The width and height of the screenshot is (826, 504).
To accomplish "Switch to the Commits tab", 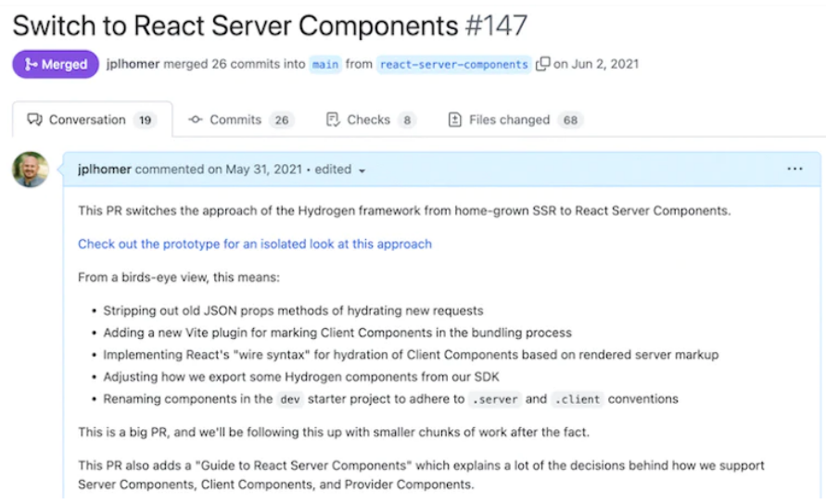I will 241,120.
